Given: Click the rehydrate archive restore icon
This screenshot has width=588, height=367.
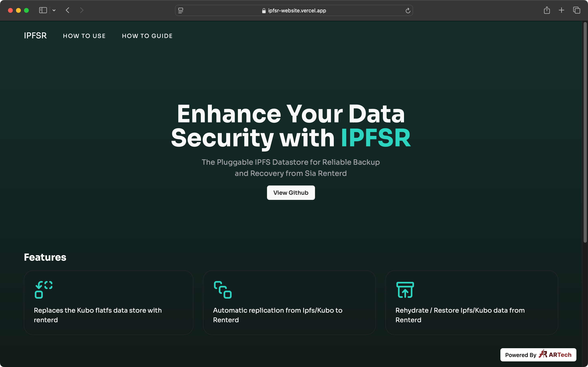Looking at the screenshot, I should [x=405, y=290].
